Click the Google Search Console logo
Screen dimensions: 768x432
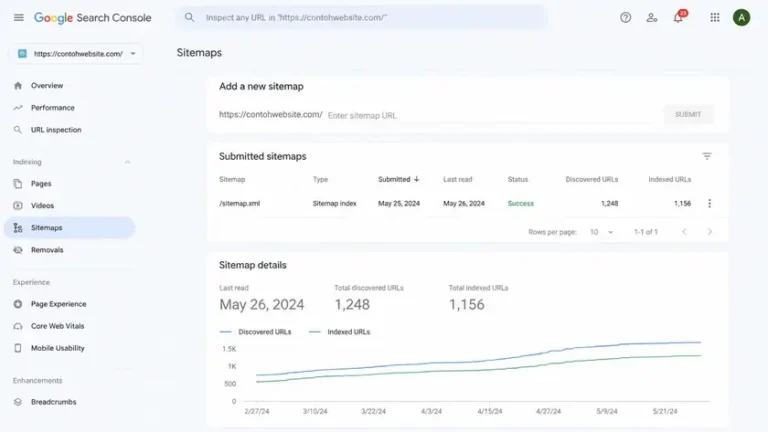(x=93, y=18)
